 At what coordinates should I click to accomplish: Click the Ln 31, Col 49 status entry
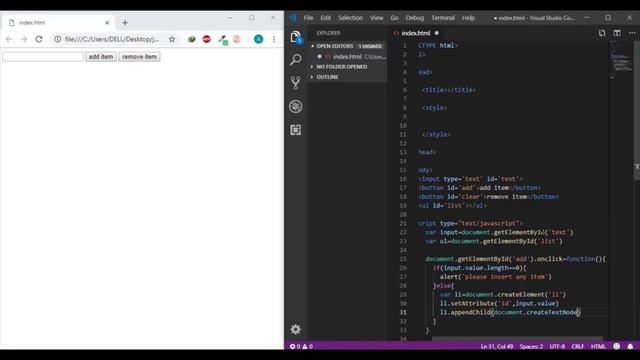(497, 346)
